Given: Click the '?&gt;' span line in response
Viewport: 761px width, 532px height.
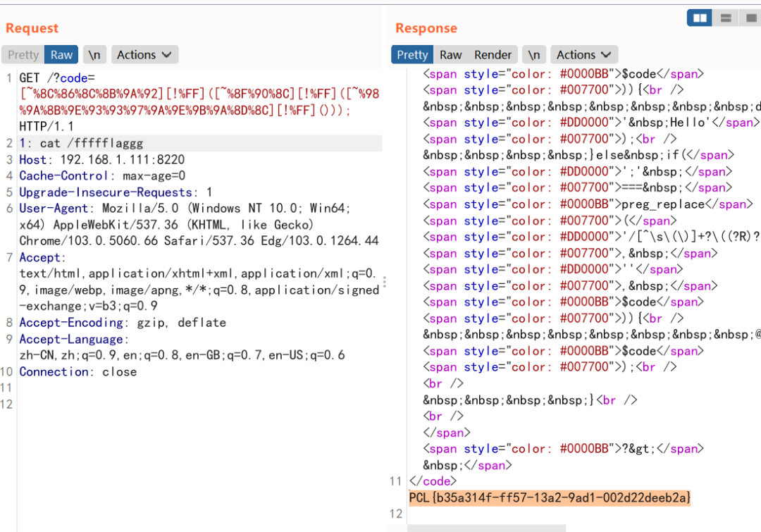Looking at the screenshot, I should [563, 449].
